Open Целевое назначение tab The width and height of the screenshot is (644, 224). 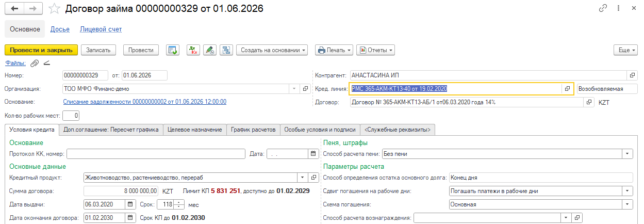click(195, 130)
